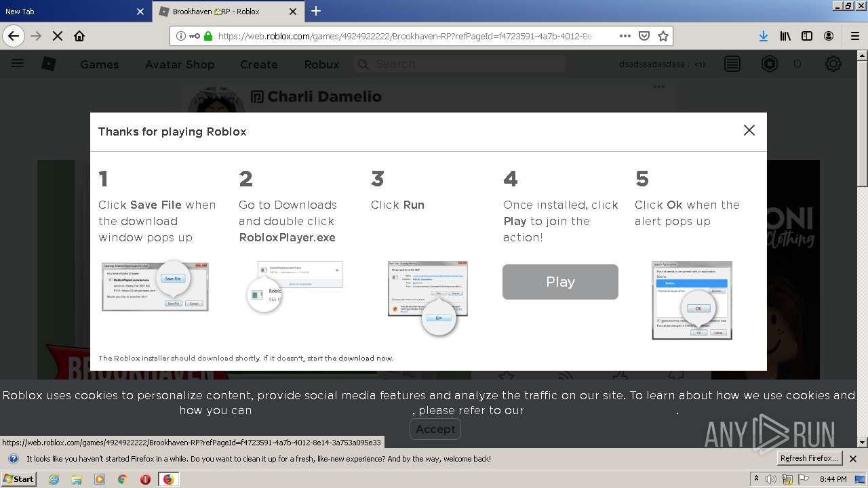This screenshot has width=868, height=488.
Task: Show hidden system tray icons
Action: [756, 479]
